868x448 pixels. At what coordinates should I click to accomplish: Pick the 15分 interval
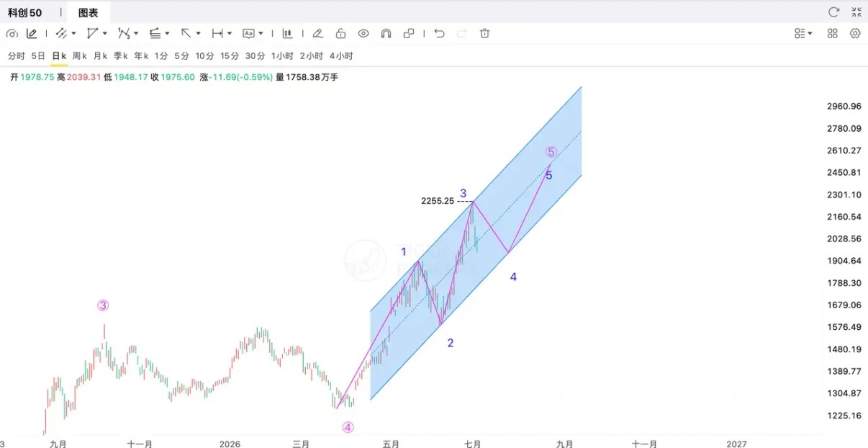pyautogui.click(x=230, y=55)
